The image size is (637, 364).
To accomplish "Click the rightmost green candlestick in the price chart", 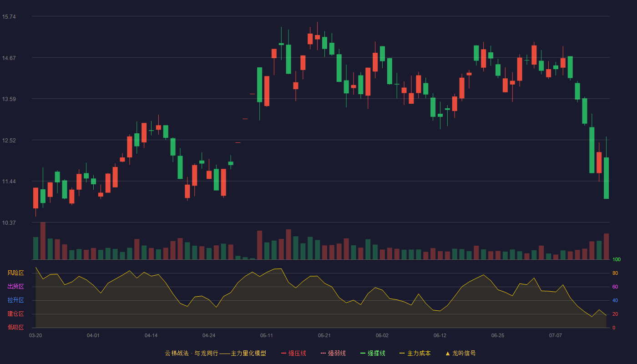I will click(606, 178).
